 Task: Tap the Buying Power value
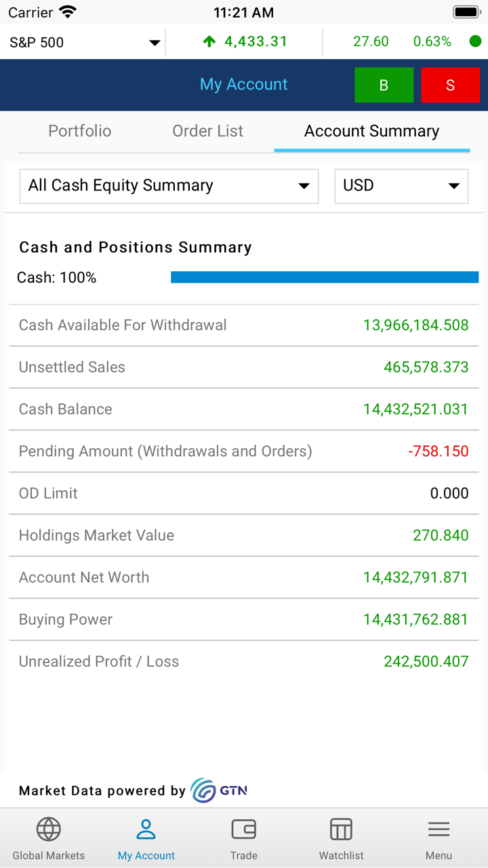415,620
